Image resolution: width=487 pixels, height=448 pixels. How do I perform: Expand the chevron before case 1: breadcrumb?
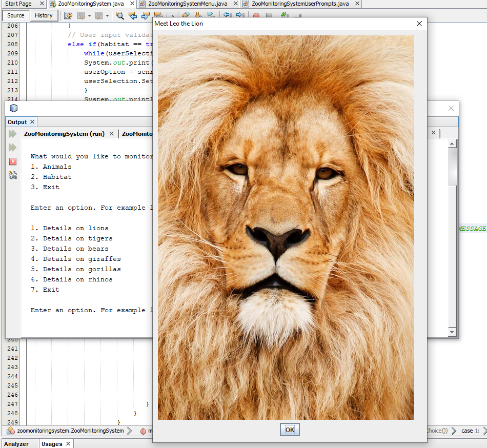coord(454,431)
